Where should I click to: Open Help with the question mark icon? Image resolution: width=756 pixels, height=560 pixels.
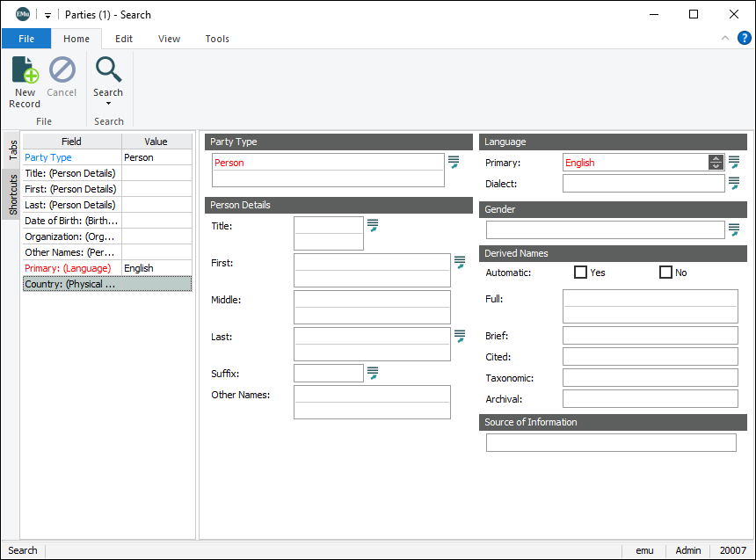(744, 38)
